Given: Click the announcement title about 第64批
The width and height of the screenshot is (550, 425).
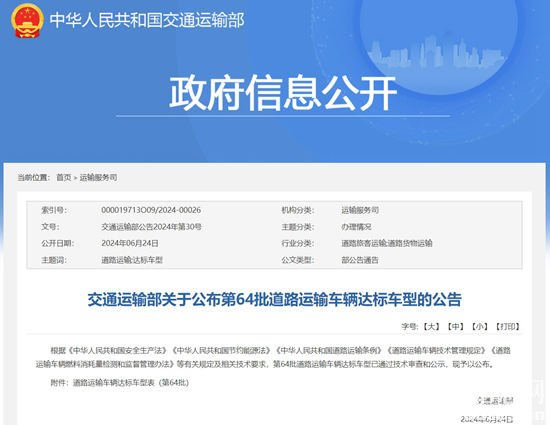Looking at the screenshot, I should pos(275,299).
